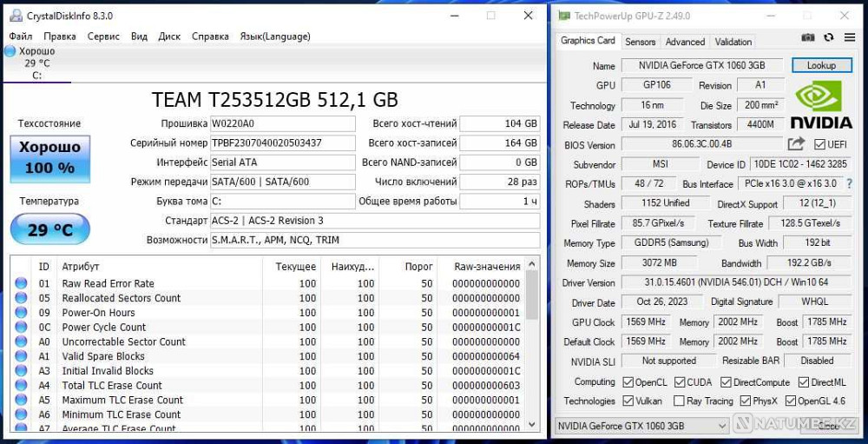Click BIOS Version field 86.06.3C.00.4B
The height and width of the screenshot is (444, 868).
click(702, 145)
